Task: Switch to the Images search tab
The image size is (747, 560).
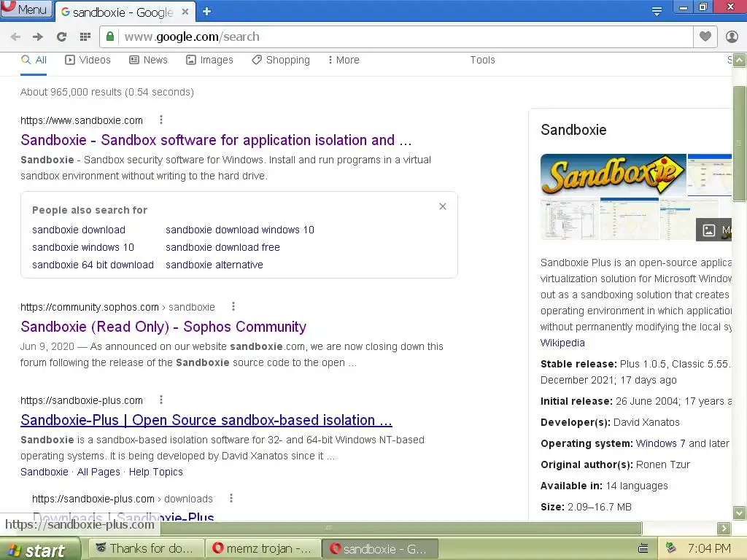Action: click(x=209, y=60)
